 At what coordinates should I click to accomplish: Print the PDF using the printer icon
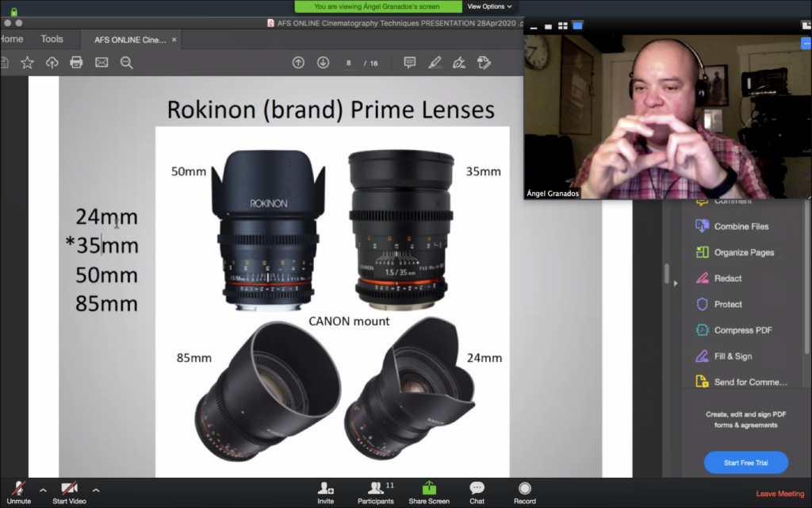click(x=76, y=63)
